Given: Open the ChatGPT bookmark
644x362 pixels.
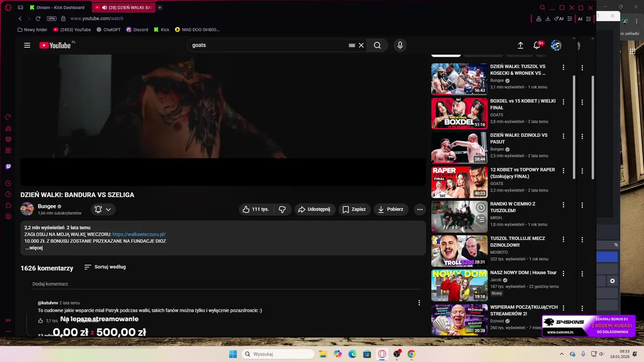Looking at the screenshot, I should point(109,30).
